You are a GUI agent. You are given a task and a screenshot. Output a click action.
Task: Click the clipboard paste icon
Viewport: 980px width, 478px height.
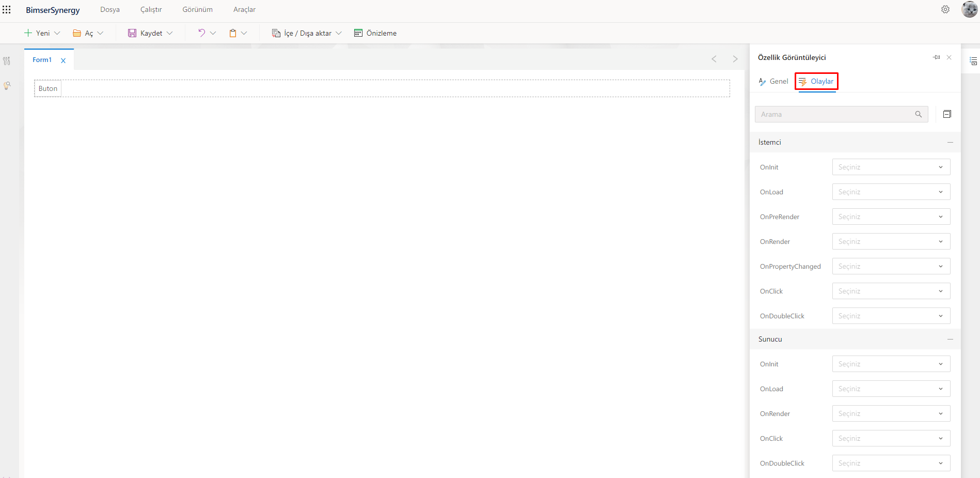tap(233, 33)
